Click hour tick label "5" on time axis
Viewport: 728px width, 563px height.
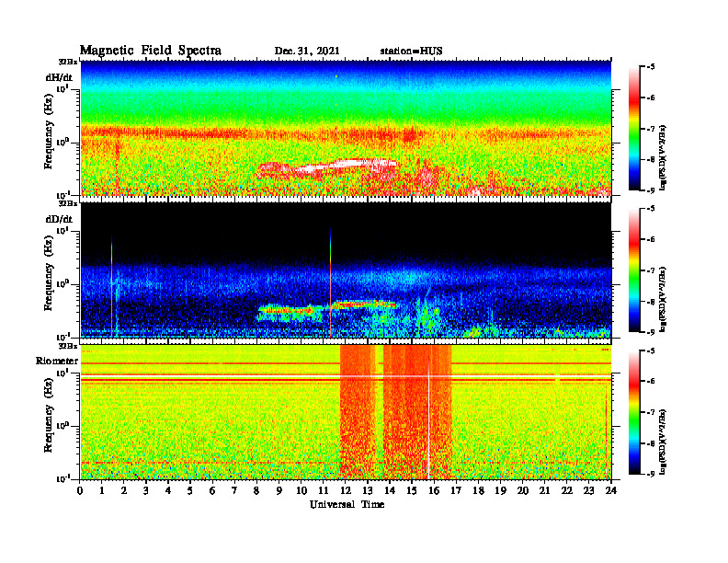[190, 491]
